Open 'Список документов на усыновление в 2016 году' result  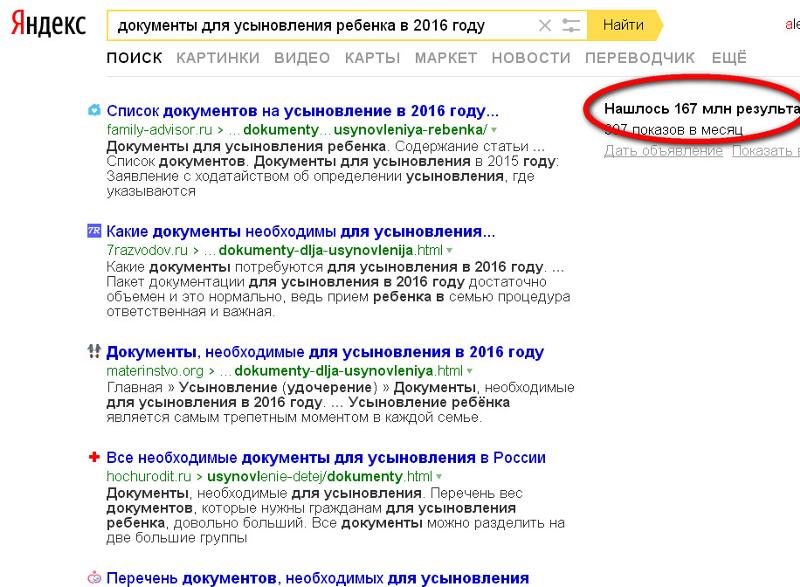pyautogui.click(x=303, y=111)
